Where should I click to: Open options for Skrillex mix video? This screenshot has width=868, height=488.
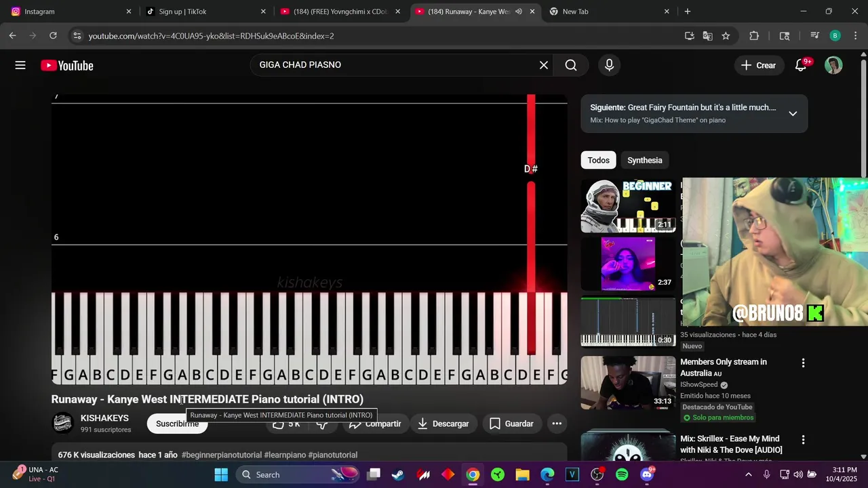coord(803,440)
